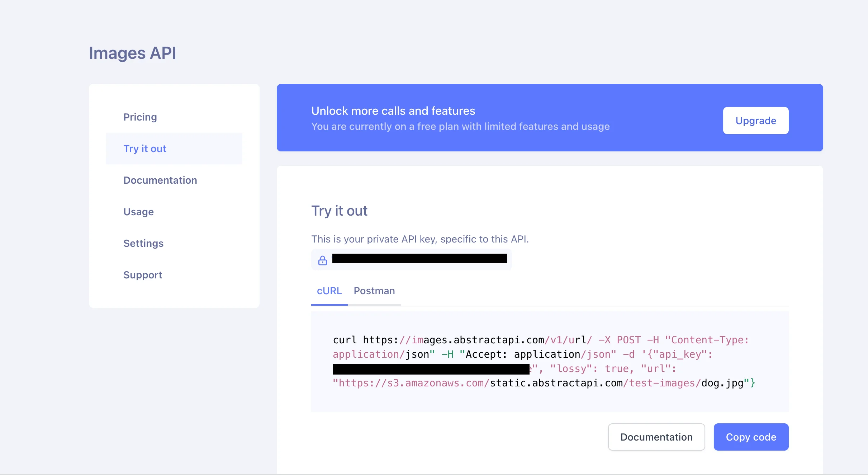Click the Upgrade button in the banner
Image resolution: width=868 pixels, height=475 pixels.
coord(755,121)
